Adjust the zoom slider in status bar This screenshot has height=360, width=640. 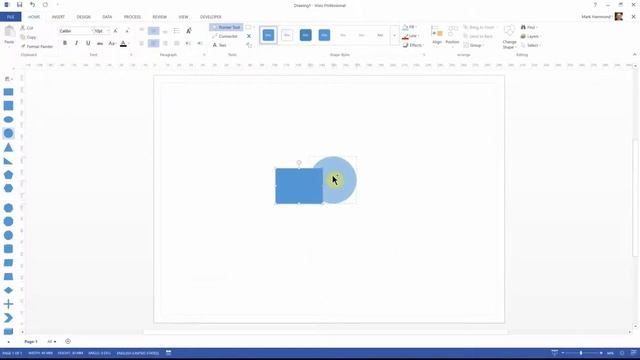[581, 353]
